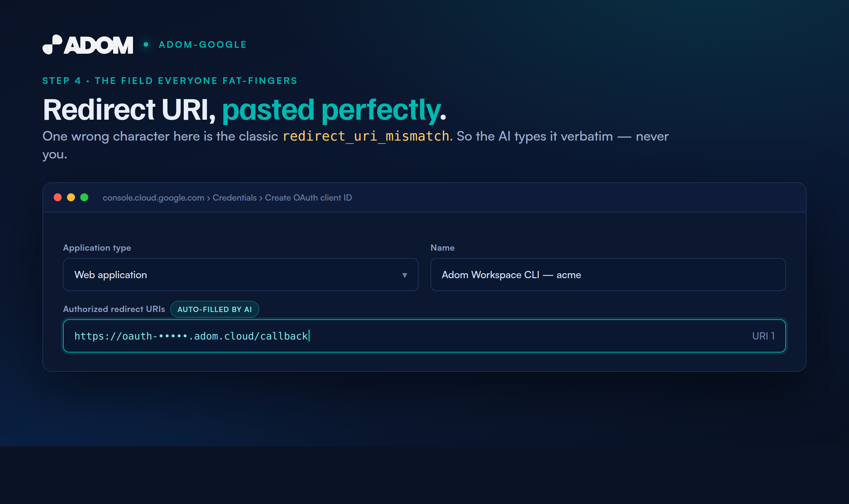This screenshot has height=504, width=849.
Task: Focus the Name input field
Action: pos(608,275)
